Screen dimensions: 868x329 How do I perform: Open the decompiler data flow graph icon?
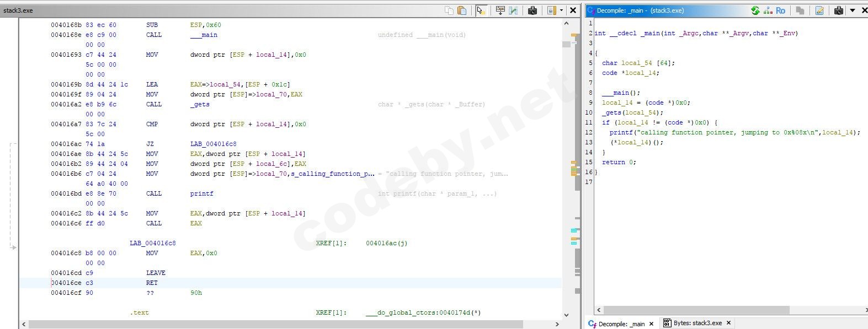pyautogui.click(x=768, y=10)
